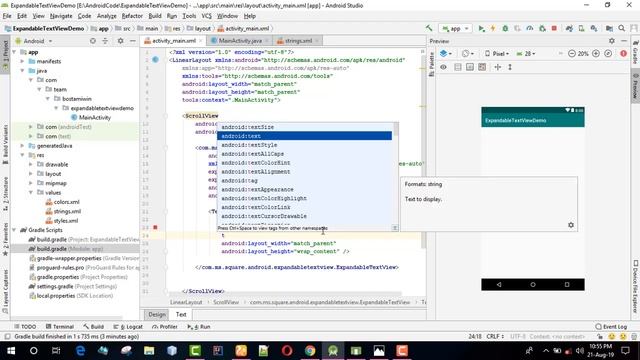The image size is (640, 360).
Task: Collapse the java folder
Action: [22, 71]
